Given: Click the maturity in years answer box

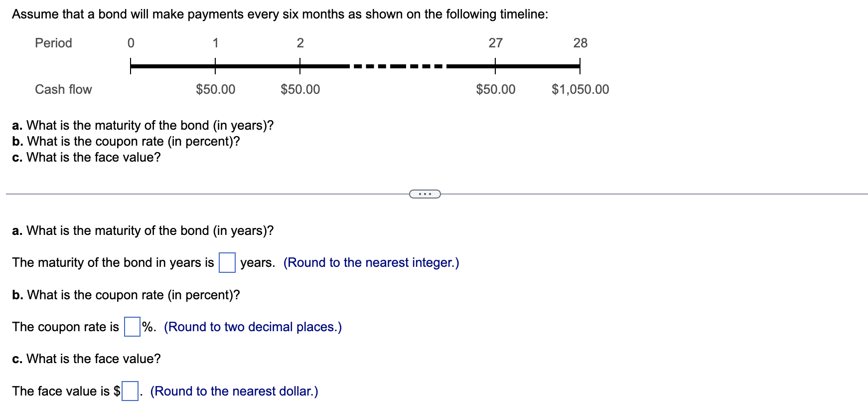Looking at the screenshot, I should point(227,263).
